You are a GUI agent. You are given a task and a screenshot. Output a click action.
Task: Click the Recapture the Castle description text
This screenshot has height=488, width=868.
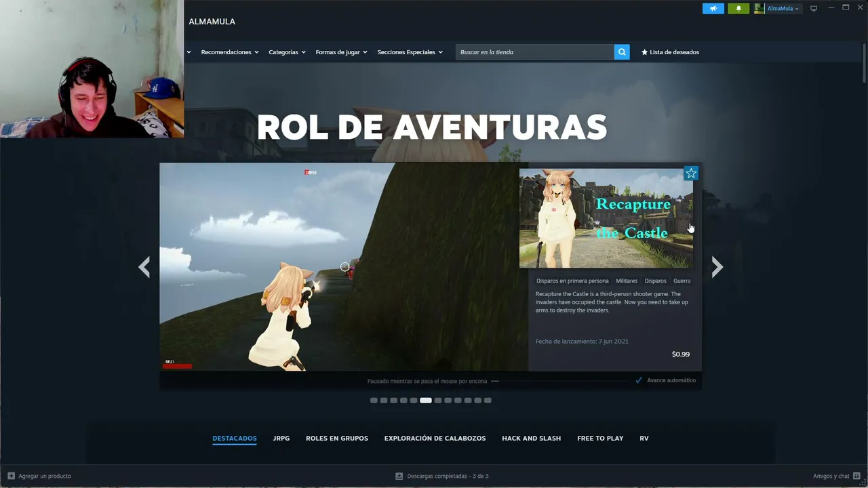pyautogui.click(x=612, y=302)
